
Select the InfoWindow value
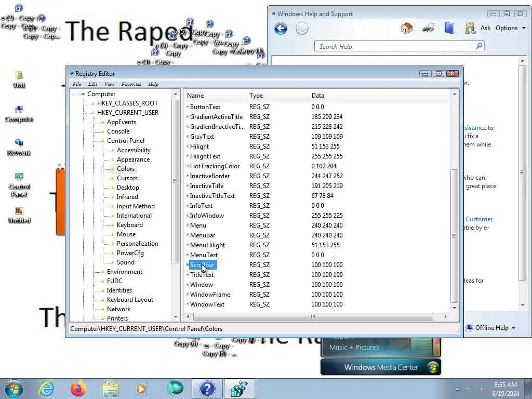coord(207,216)
